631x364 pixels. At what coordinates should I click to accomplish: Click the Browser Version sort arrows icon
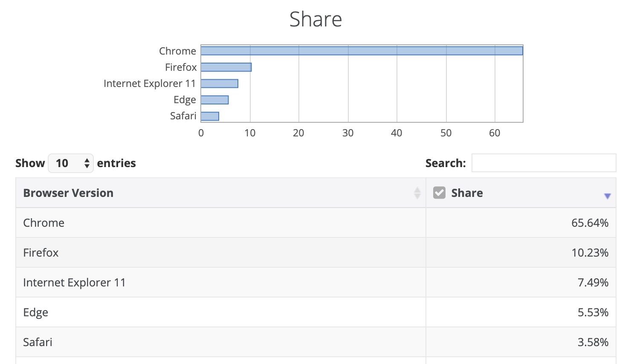click(417, 193)
